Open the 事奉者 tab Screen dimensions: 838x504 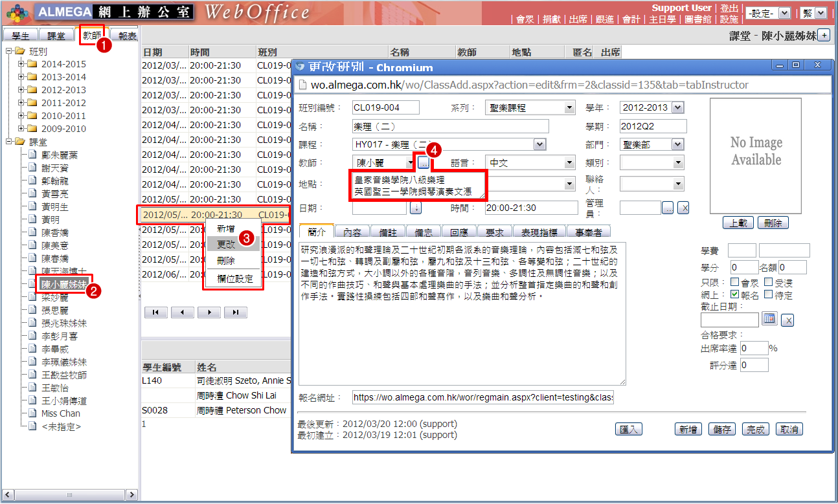pyautogui.click(x=589, y=232)
